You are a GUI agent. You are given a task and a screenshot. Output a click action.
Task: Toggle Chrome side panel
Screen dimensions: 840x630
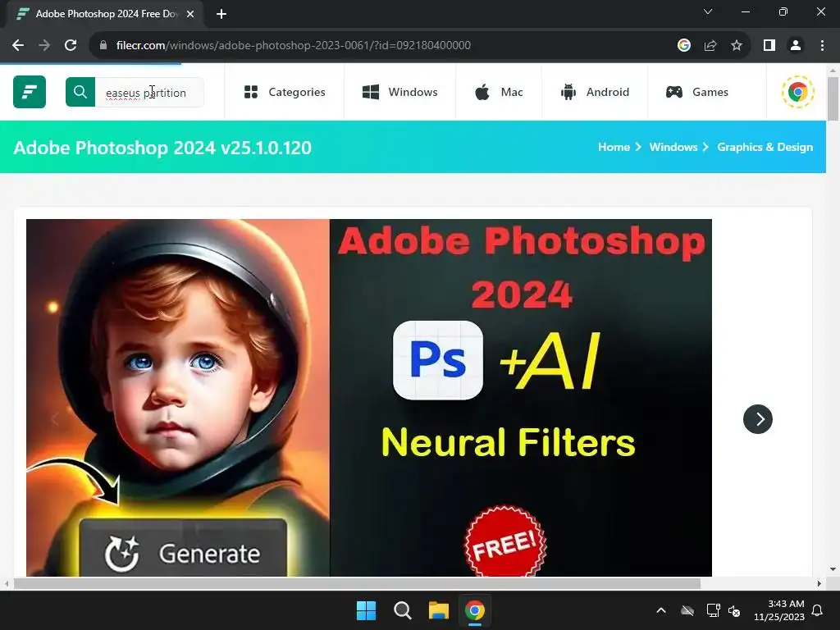769,46
